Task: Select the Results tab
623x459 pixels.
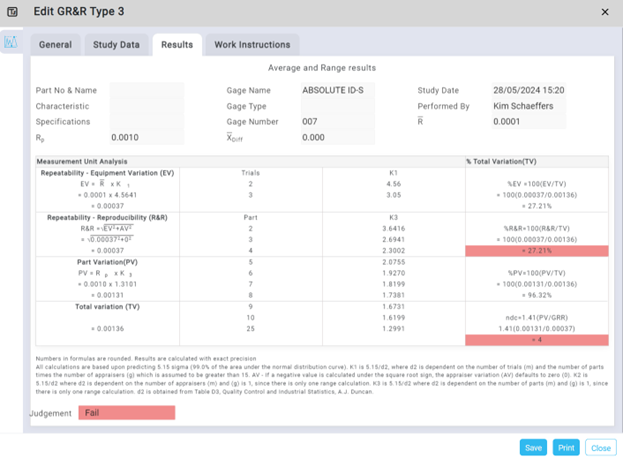Action: click(x=176, y=45)
